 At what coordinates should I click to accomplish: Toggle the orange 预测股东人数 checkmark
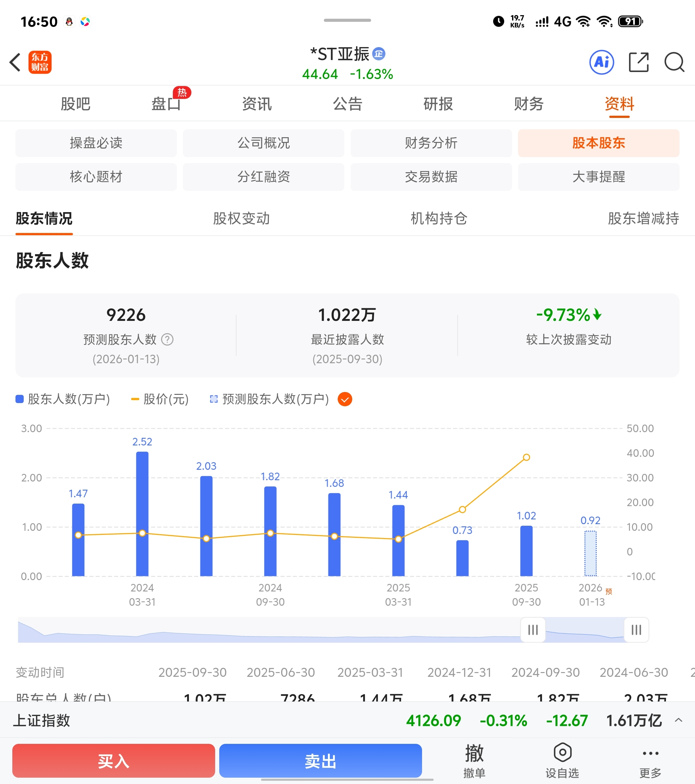(x=345, y=399)
